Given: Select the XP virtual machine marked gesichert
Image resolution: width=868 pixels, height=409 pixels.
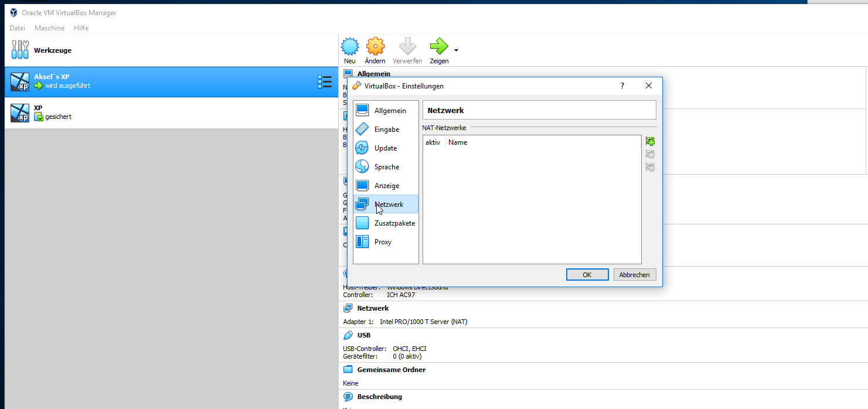Looking at the screenshot, I should coord(171,113).
